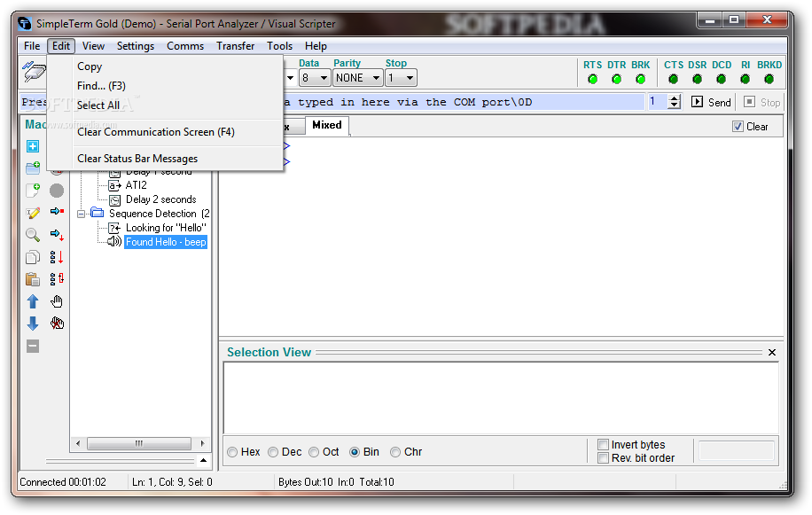Select the Bin radio button
812x515 pixels.
(x=355, y=452)
